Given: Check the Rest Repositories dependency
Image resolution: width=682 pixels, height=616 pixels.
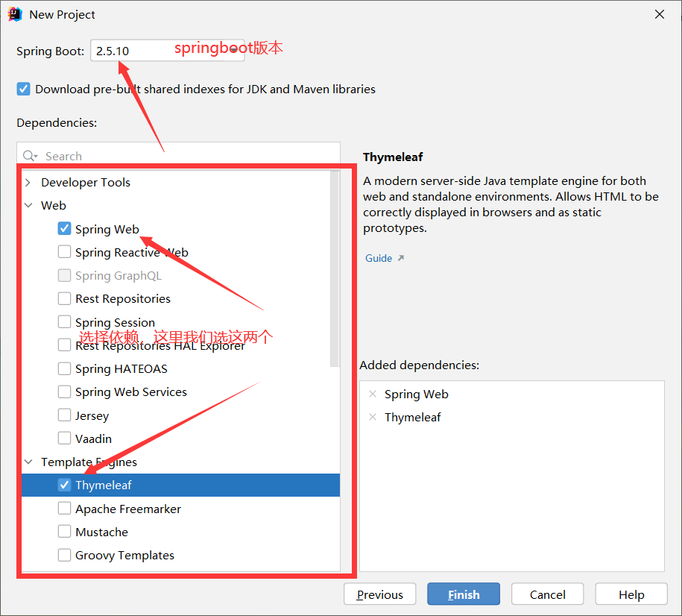Looking at the screenshot, I should pos(64,298).
